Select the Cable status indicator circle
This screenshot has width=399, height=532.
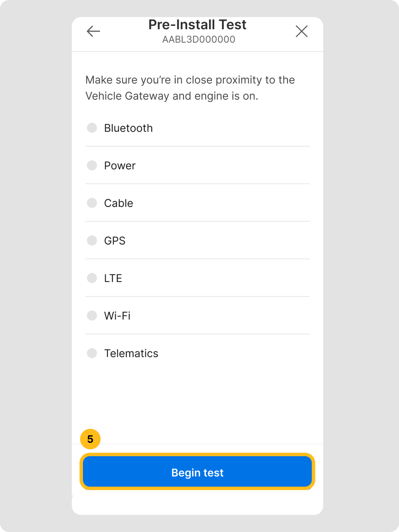[x=92, y=203]
